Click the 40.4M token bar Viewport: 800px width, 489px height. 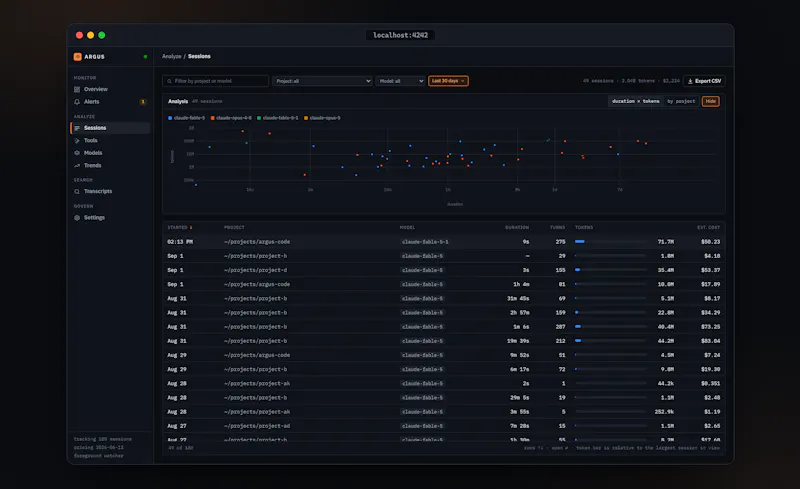tap(610, 327)
